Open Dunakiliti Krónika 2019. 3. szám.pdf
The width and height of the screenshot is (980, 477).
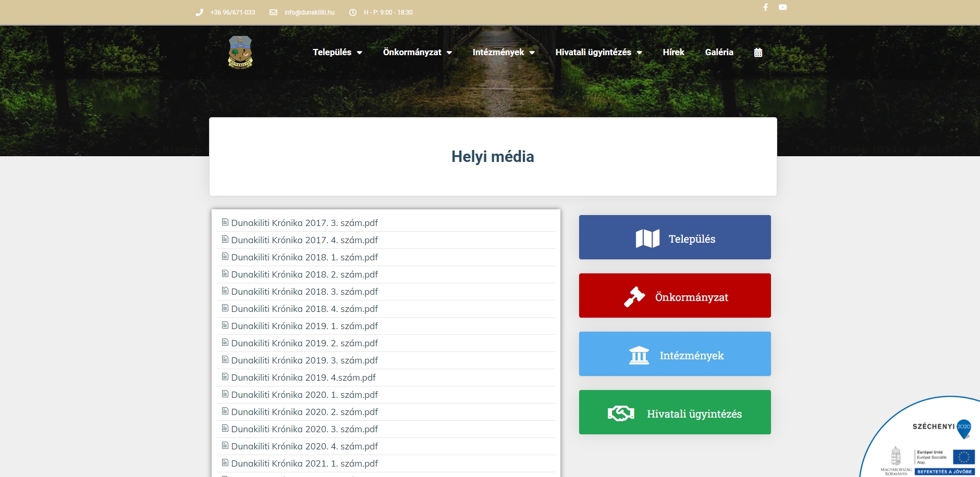(x=304, y=360)
